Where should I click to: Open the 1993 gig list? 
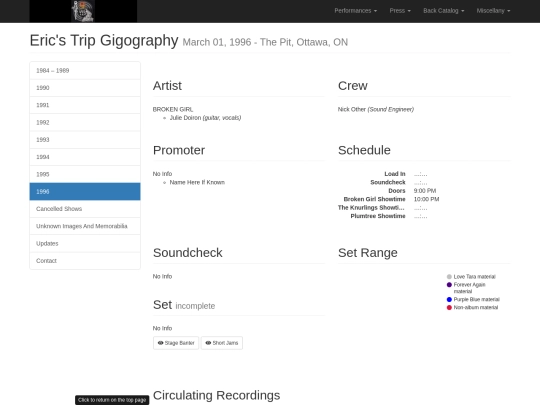(x=85, y=140)
